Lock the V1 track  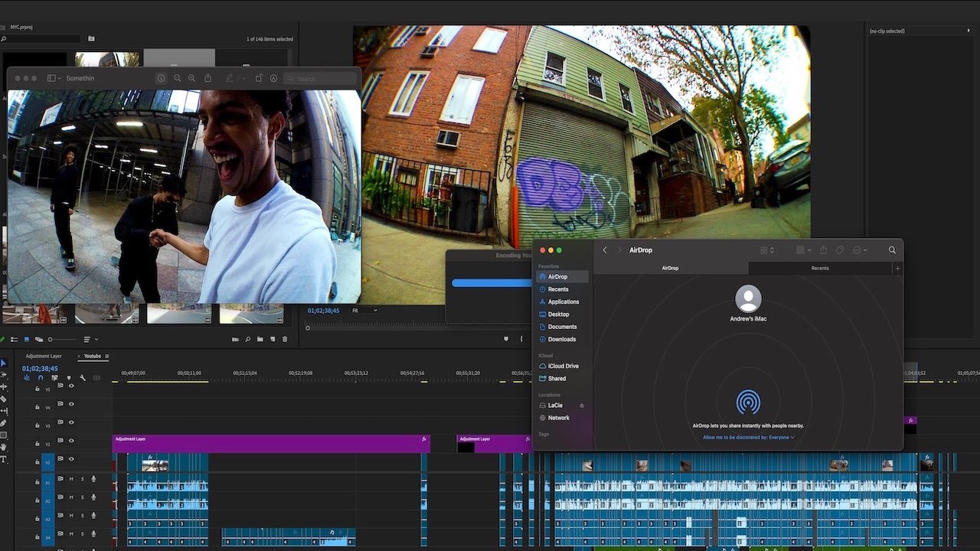point(37,461)
